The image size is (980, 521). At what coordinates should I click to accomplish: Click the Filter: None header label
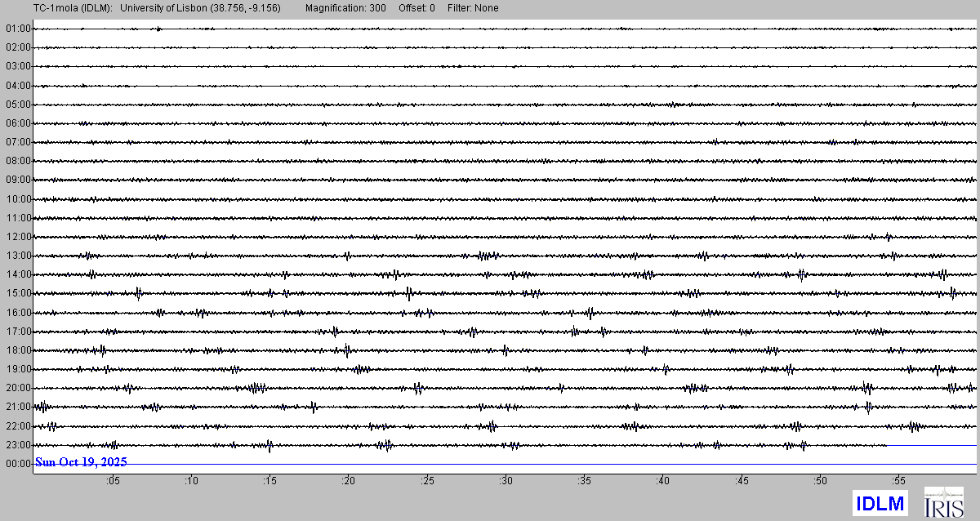pos(473,8)
